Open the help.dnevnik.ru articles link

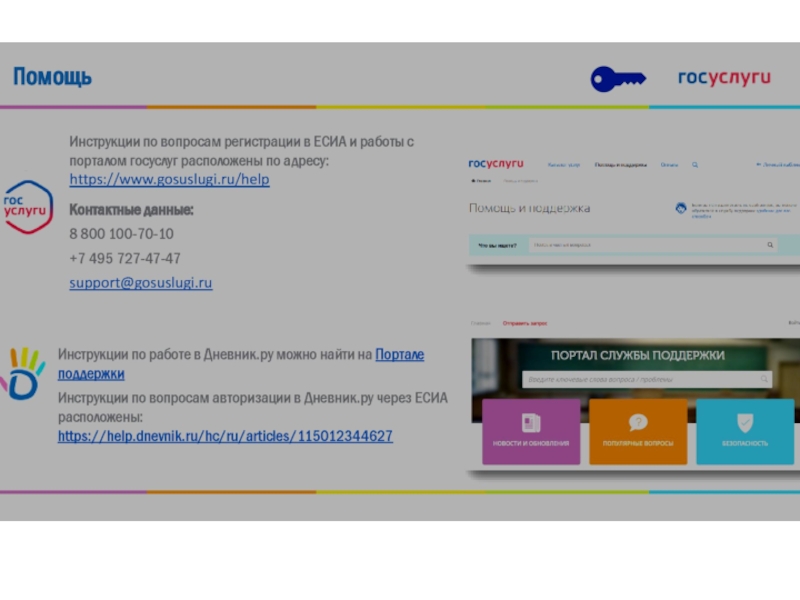[225, 436]
